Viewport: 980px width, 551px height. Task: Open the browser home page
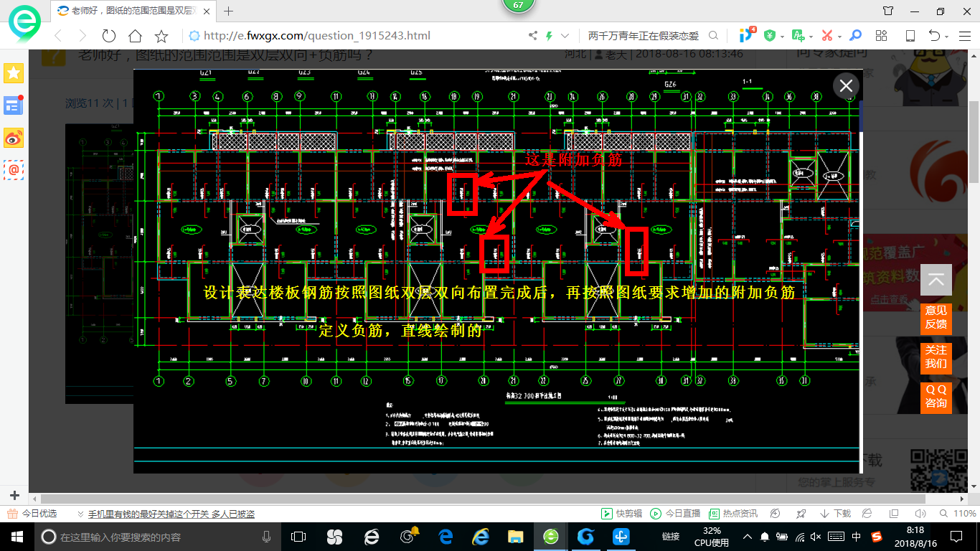click(135, 36)
